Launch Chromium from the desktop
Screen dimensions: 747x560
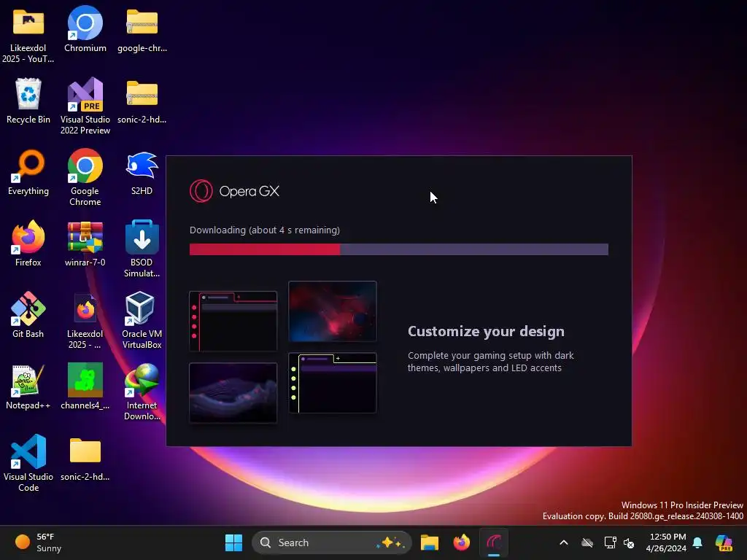tap(85, 29)
